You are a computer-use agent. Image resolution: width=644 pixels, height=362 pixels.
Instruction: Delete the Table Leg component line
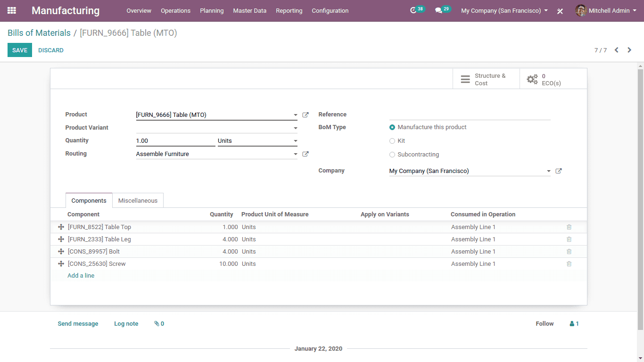pos(569,239)
